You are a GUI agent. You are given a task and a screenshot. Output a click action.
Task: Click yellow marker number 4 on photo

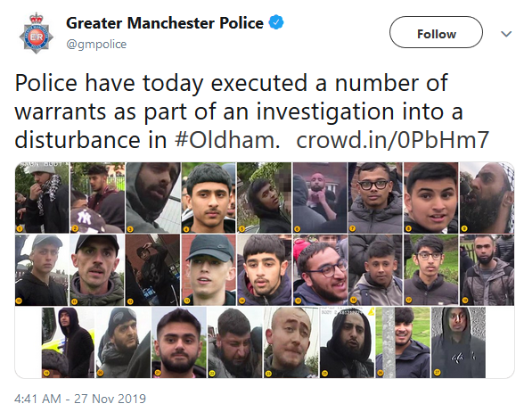coord(186,229)
